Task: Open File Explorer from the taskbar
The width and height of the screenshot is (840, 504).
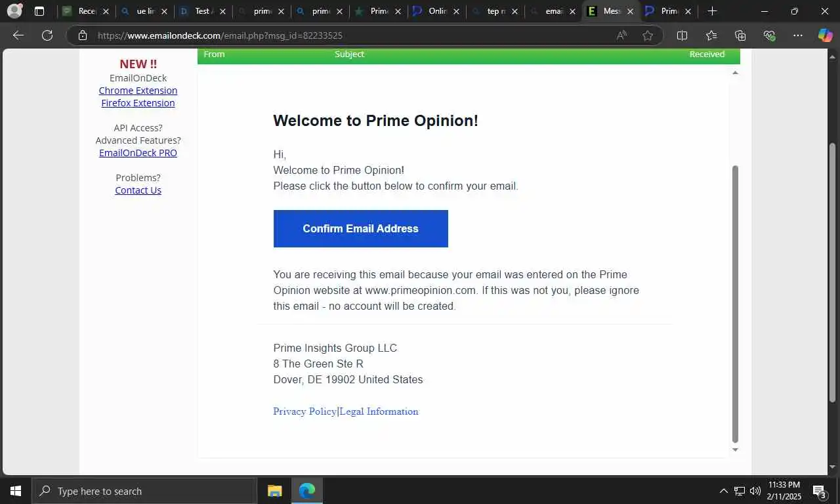Action: coord(274,491)
